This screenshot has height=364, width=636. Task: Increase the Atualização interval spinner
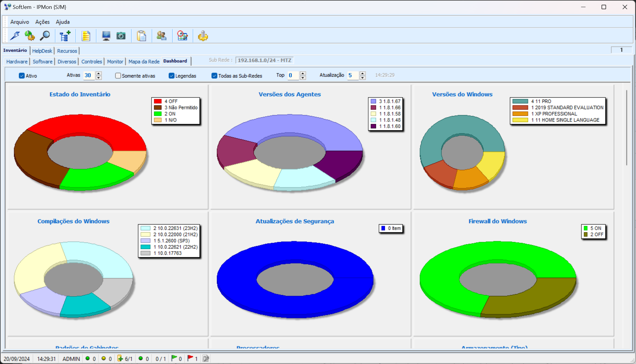[x=363, y=73]
